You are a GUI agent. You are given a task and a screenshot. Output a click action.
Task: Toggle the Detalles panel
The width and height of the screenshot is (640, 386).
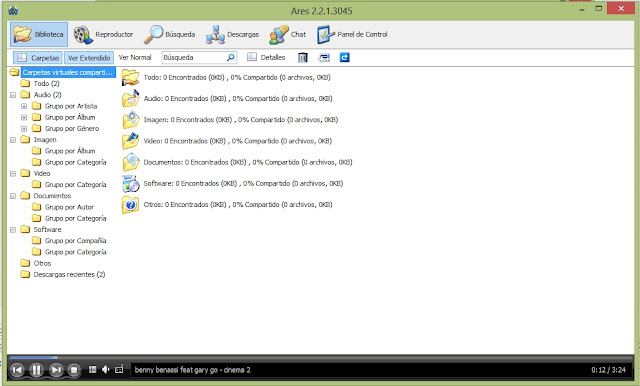266,58
